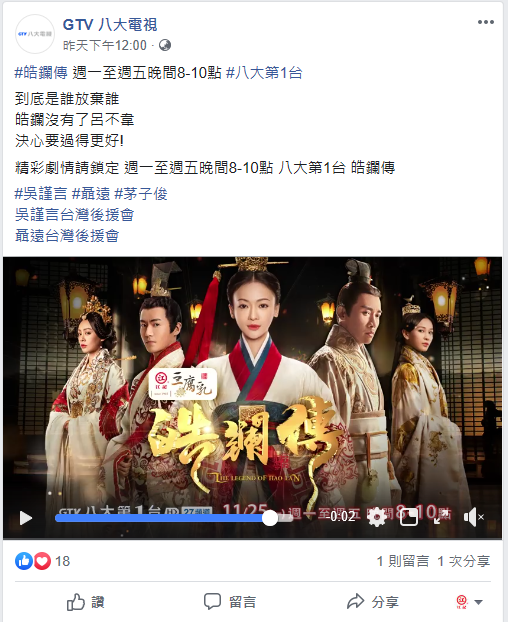Screen dimensions: 508x622
Task: Click the heart reaction icon
Action: click(42, 561)
